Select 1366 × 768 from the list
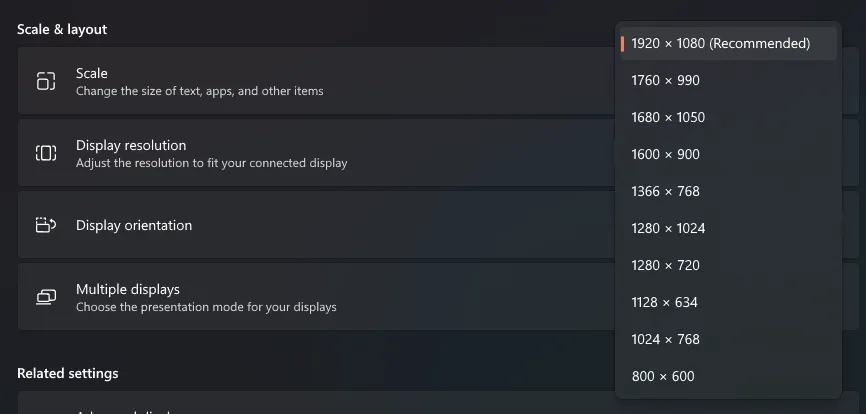The height and width of the screenshot is (414, 866). tap(665, 191)
